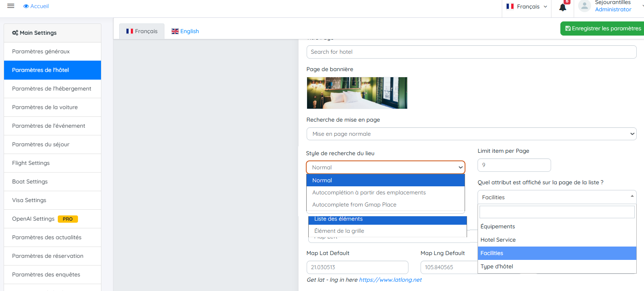Open the latlong.net link
Viewport: 644px width, 291px height.
tap(390, 280)
